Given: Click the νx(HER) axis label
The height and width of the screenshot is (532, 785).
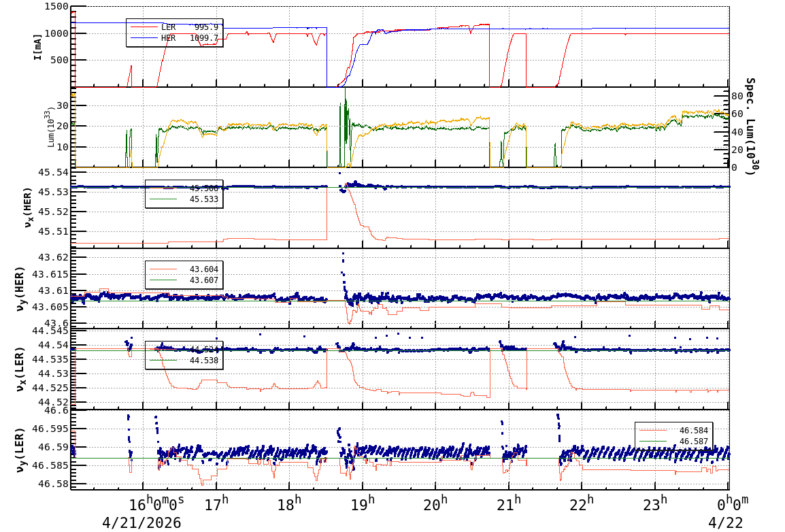Looking at the screenshot, I should coord(27,207).
